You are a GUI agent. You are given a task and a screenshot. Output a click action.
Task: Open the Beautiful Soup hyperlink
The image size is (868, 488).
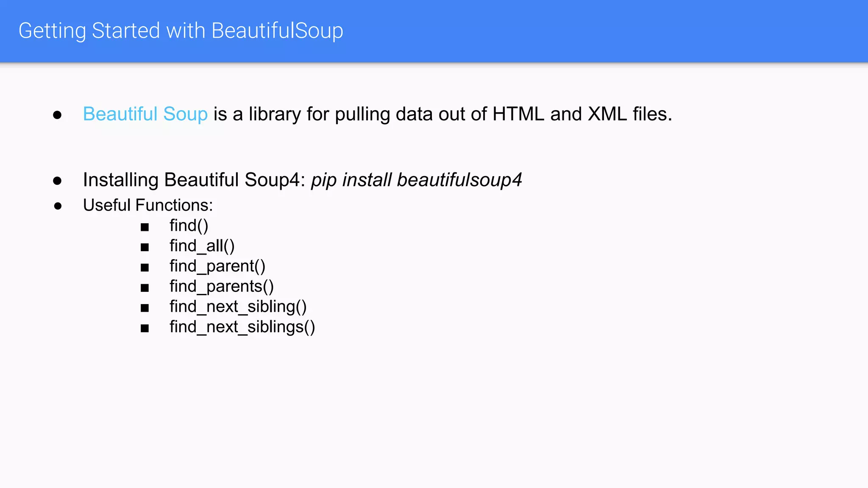pyautogui.click(x=145, y=114)
